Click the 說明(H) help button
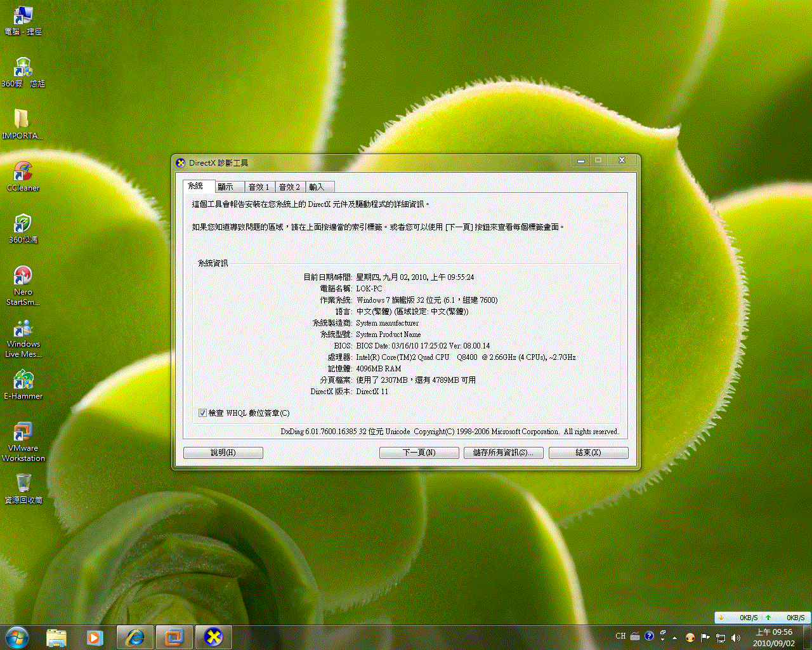This screenshot has width=812, height=650. pyautogui.click(x=223, y=453)
